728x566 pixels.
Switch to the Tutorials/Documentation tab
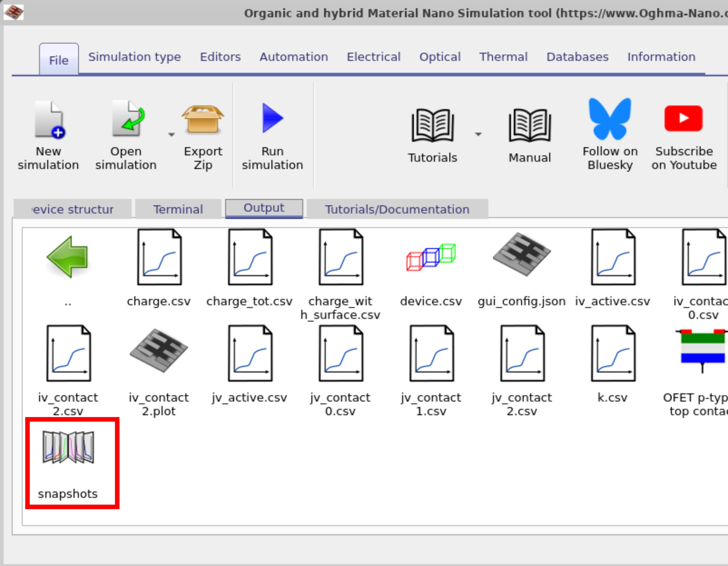coord(397,209)
